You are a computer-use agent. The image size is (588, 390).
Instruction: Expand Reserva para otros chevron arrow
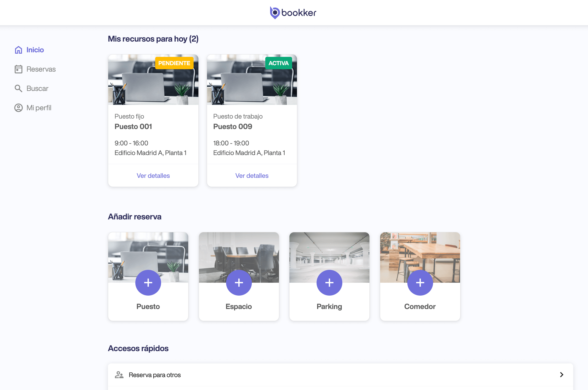pyautogui.click(x=561, y=375)
